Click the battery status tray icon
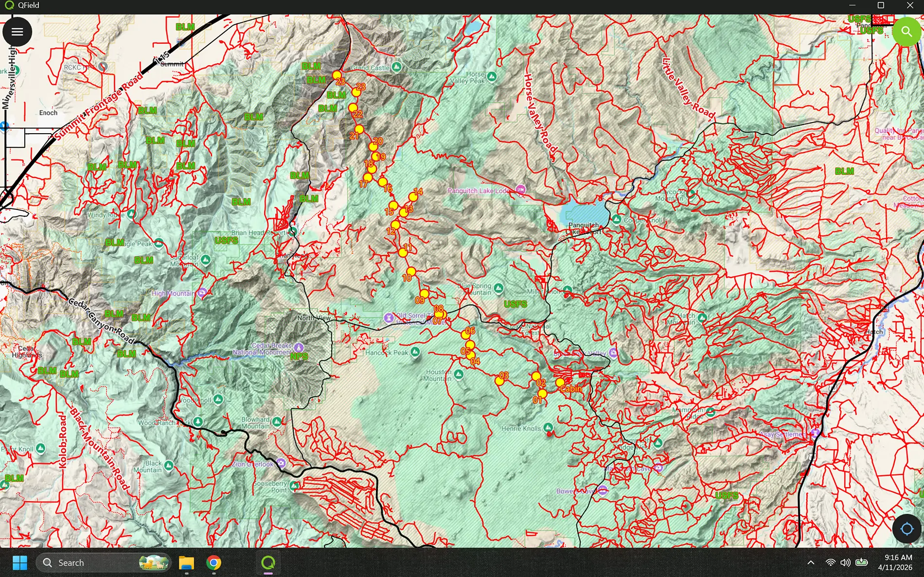Viewport: 924px width, 577px height. tap(862, 562)
